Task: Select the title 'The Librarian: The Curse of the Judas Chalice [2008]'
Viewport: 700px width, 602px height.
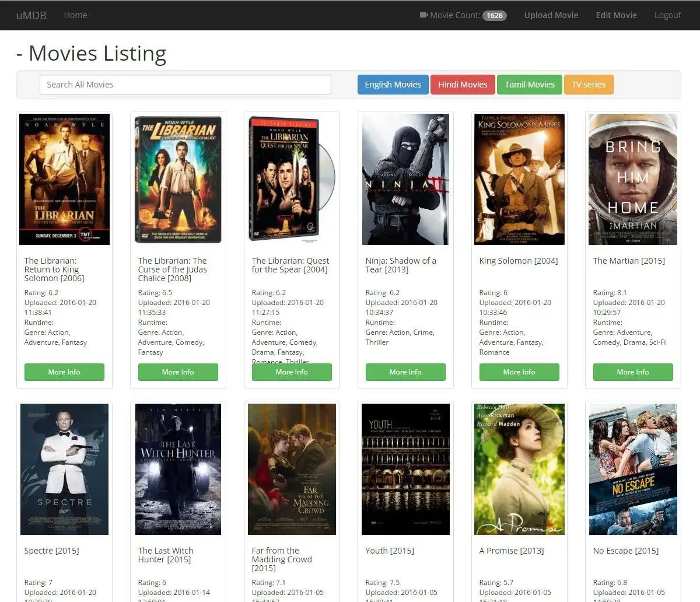Action: pyautogui.click(x=173, y=269)
